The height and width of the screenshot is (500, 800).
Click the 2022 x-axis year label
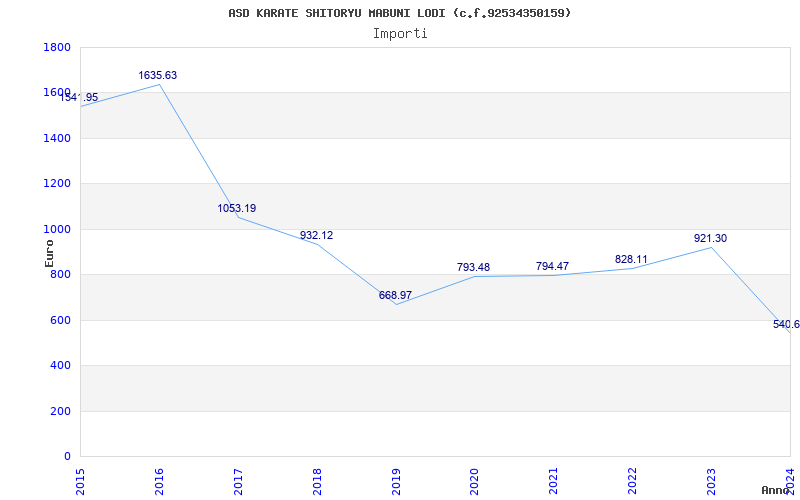(633, 481)
